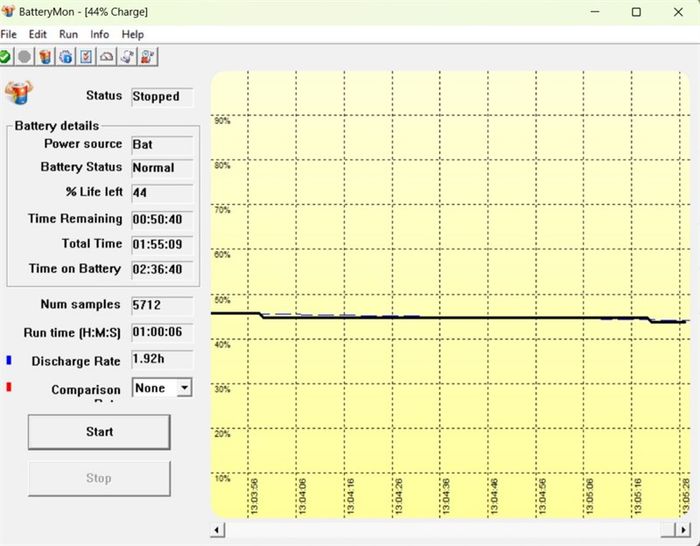The height and width of the screenshot is (546, 700).
Task: Click the Time Remaining label
Action: point(75,219)
